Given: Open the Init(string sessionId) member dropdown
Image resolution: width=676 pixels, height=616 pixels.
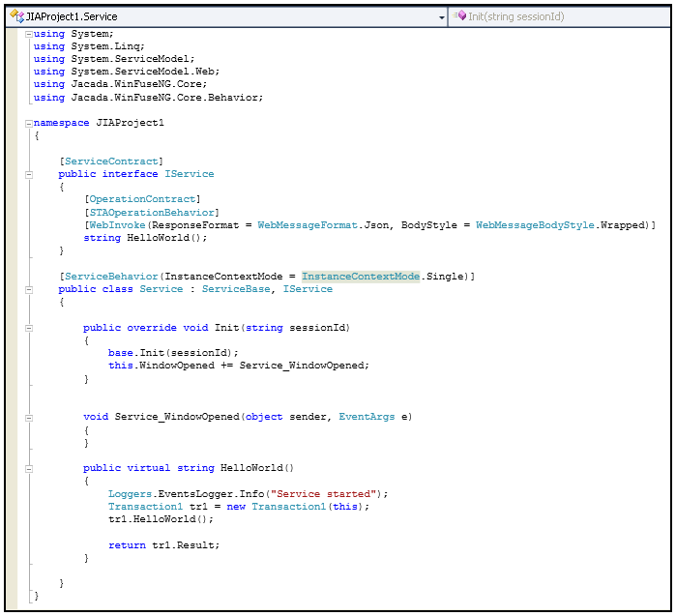Looking at the screenshot, I should pos(560,16).
